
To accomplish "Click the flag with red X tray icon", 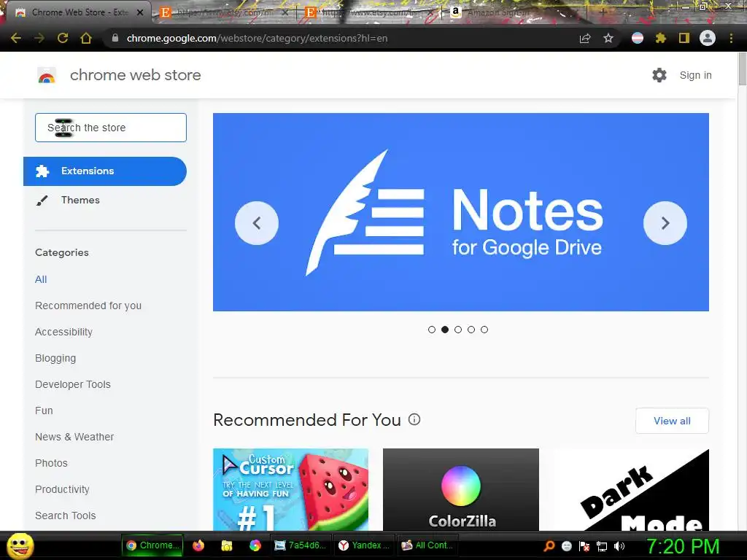I will 584,545.
